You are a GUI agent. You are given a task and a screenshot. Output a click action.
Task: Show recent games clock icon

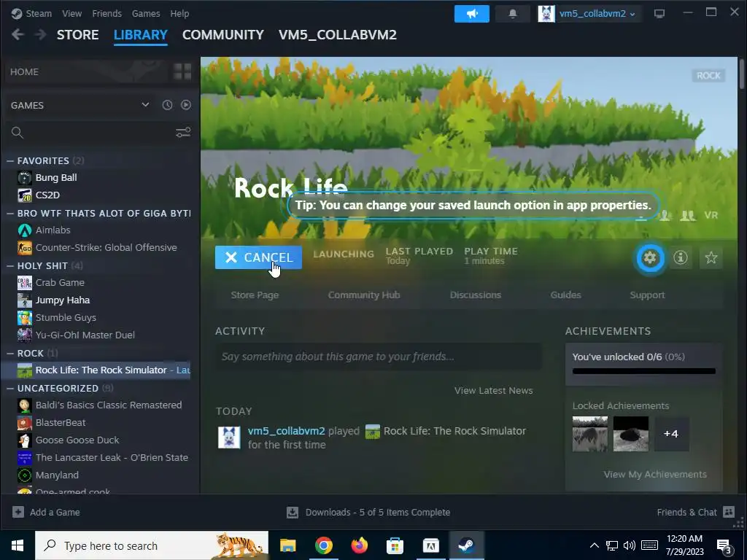coord(167,105)
